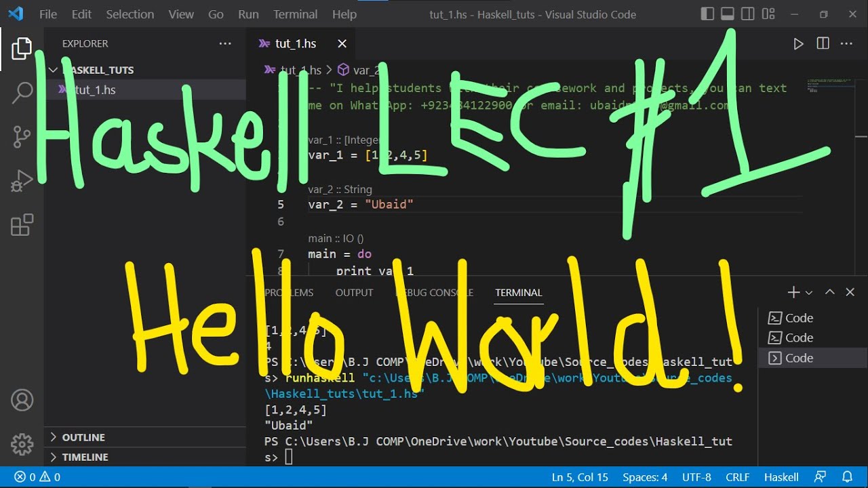This screenshot has width=868, height=488.
Task: Toggle the primary side bar layout button
Action: (707, 14)
